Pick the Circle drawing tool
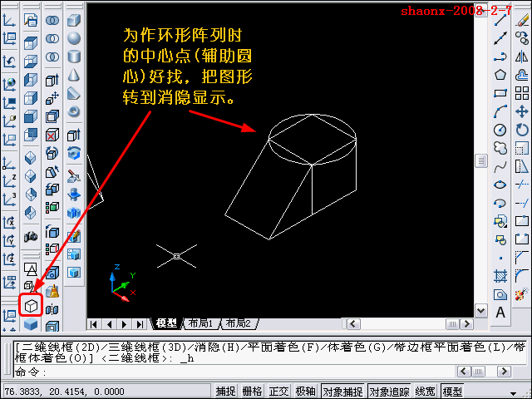The height and width of the screenshot is (399, 532). (500, 130)
